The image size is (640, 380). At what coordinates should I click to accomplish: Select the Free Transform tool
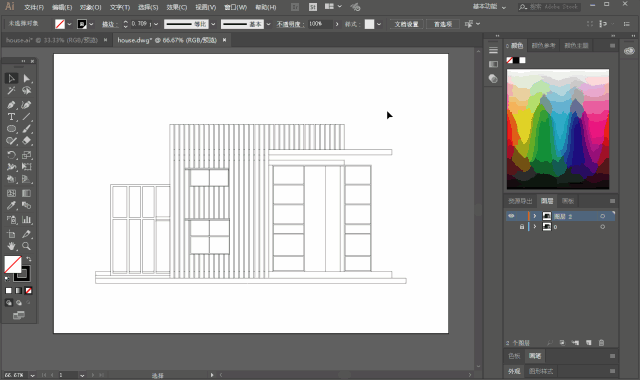click(27, 167)
